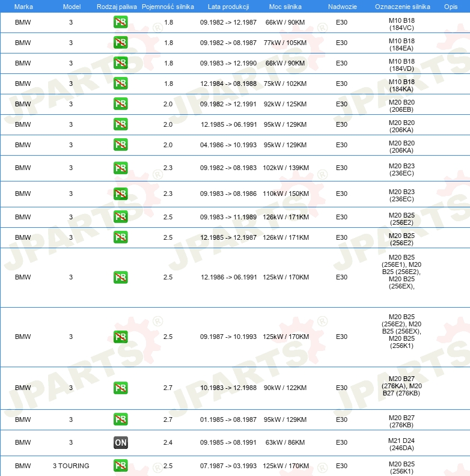The width and height of the screenshot is (470, 476).
Task: Click the 2.4 engine capacity cell
Action: pyautogui.click(x=168, y=442)
